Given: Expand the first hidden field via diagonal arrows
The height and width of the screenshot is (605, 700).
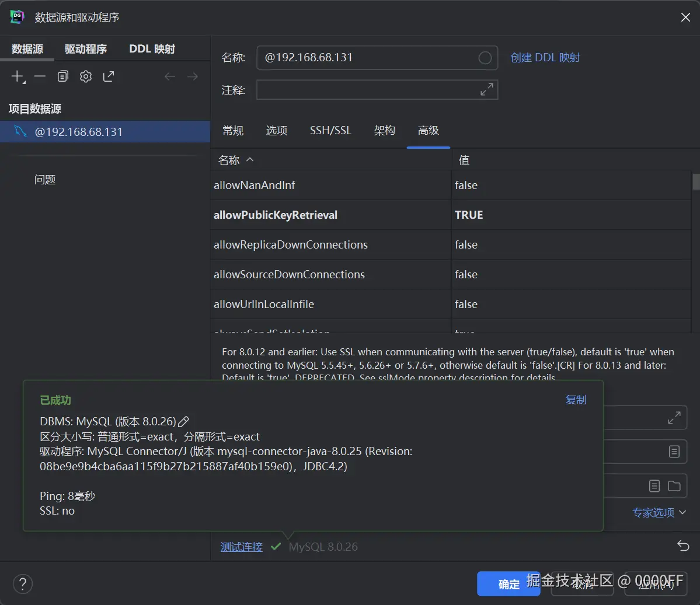Looking at the screenshot, I should coord(674,418).
